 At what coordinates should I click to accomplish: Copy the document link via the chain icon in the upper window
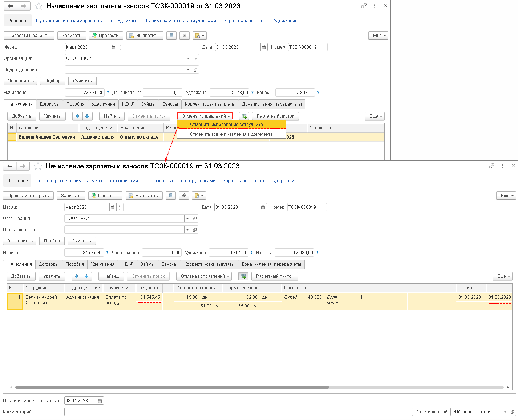[x=364, y=6]
